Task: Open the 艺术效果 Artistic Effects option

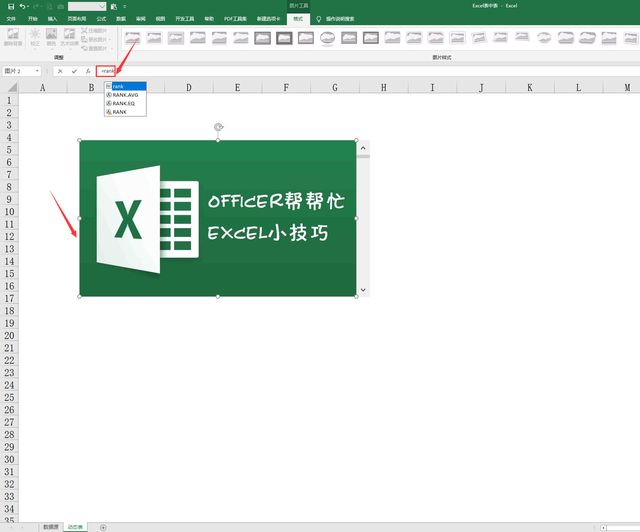Action: [x=69, y=37]
